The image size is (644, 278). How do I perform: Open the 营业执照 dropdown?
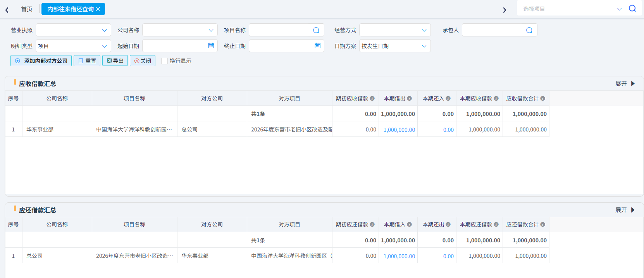[73, 30]
